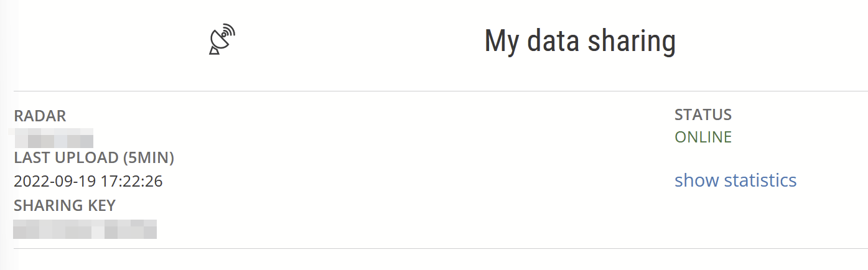Click the radar satellite dish icon

tap(222, 39)
